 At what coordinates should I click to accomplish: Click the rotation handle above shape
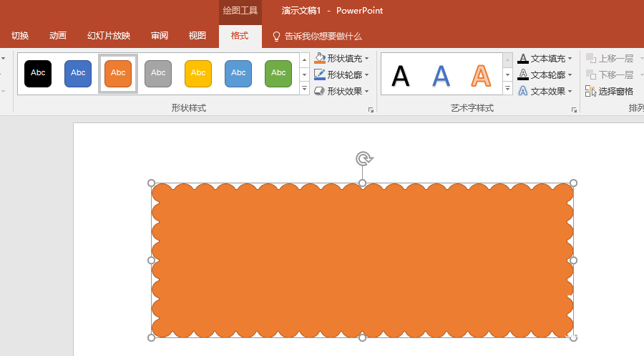pos(364,159)
